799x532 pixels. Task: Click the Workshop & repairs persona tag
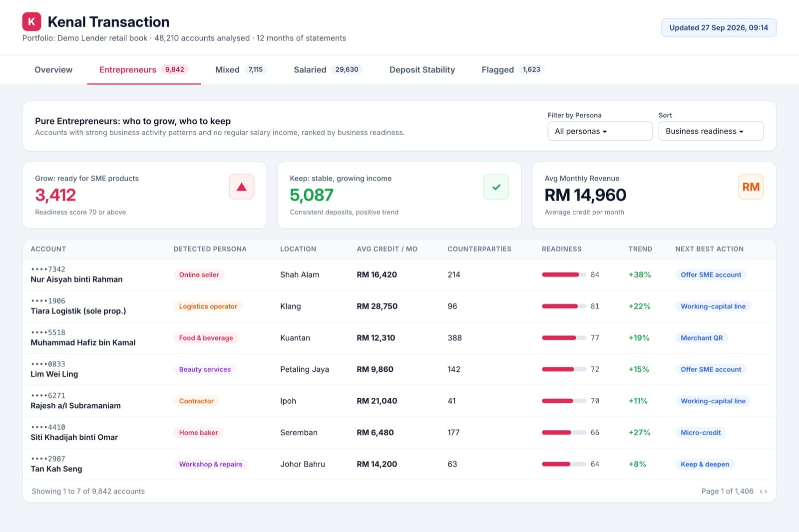click(x=210, y=465)
